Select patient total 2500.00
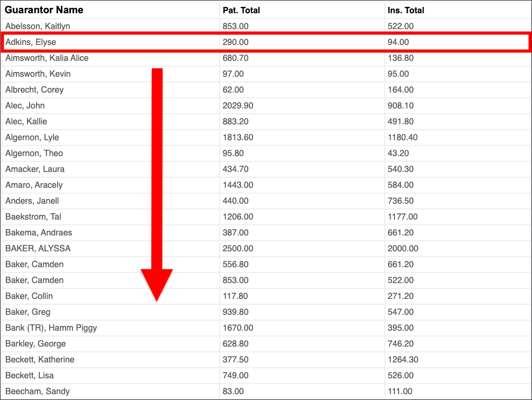Viewport: 532px width, 400px height. click(238, 249)
